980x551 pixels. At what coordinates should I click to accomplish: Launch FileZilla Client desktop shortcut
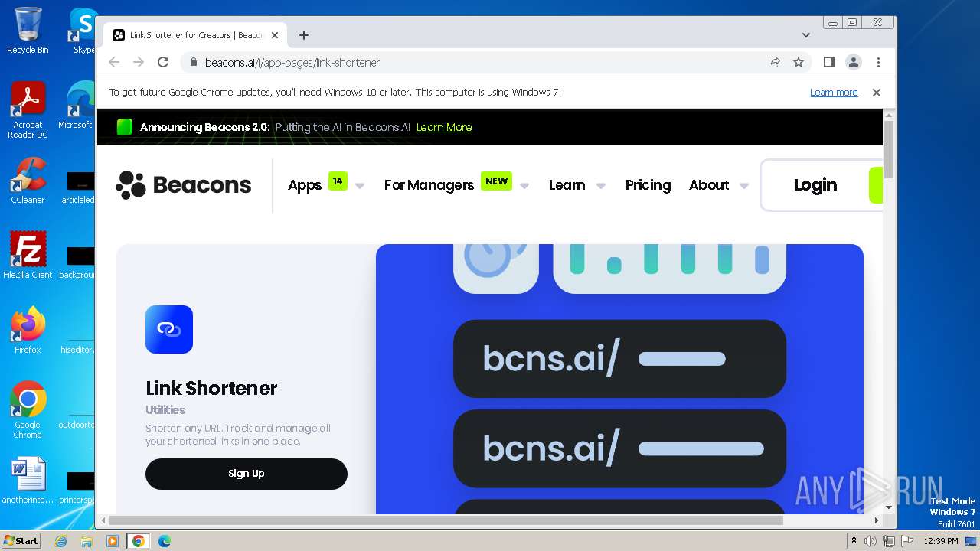point(28,255)
